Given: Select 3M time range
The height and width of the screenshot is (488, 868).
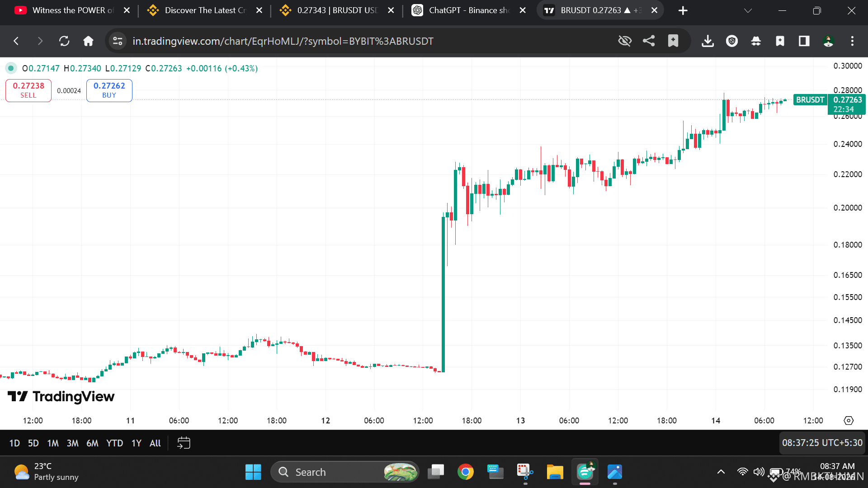Looking at the screenshot, I should click(73, 443).
